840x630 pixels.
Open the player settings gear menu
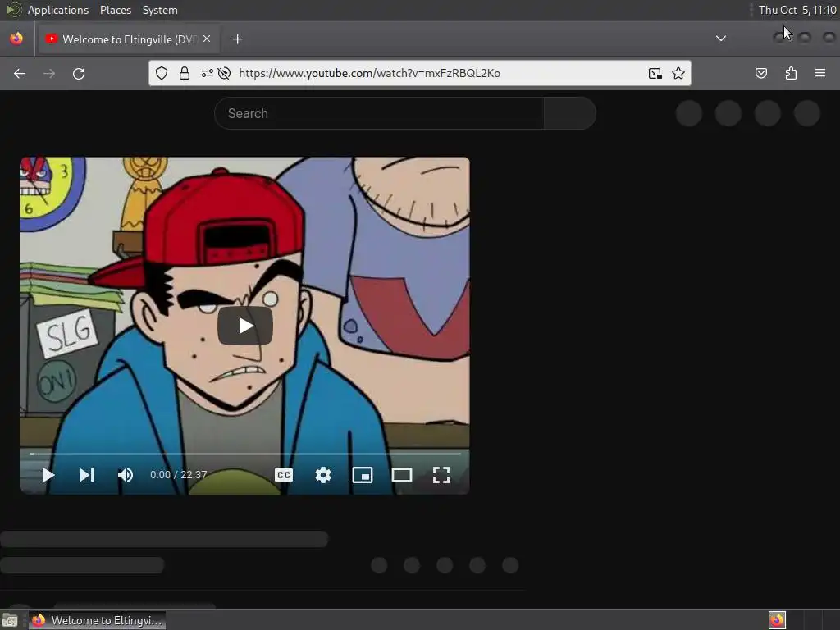tap(323, 475)
